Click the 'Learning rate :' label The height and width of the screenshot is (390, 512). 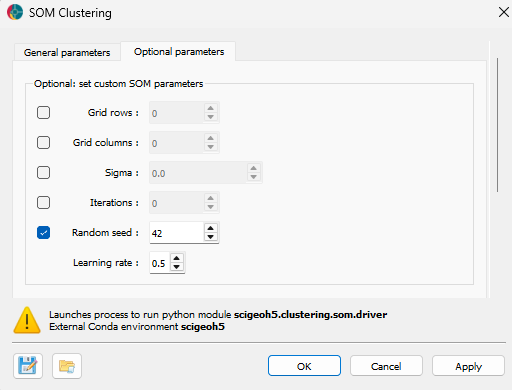pyautogui.click(x=106, y=263)
